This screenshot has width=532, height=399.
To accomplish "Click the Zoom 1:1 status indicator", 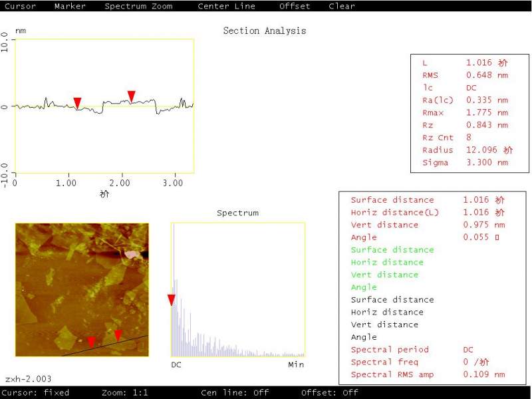I will point(124,393).
